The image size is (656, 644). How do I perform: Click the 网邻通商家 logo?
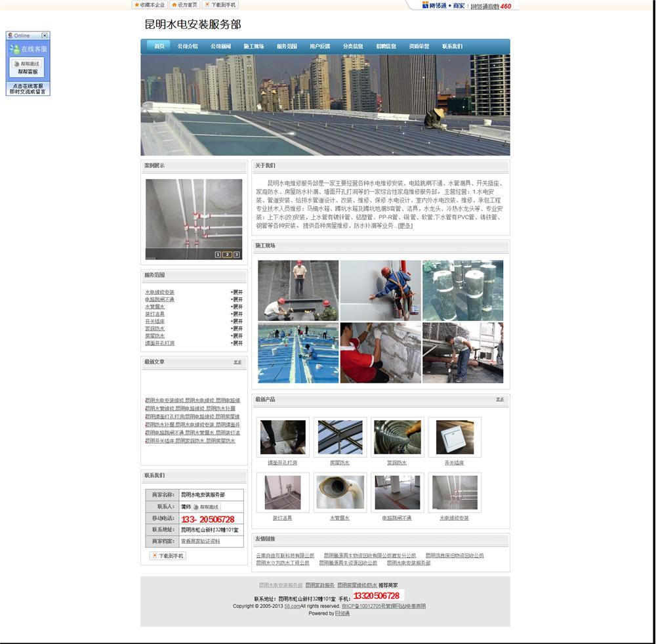tap(443, 5)
